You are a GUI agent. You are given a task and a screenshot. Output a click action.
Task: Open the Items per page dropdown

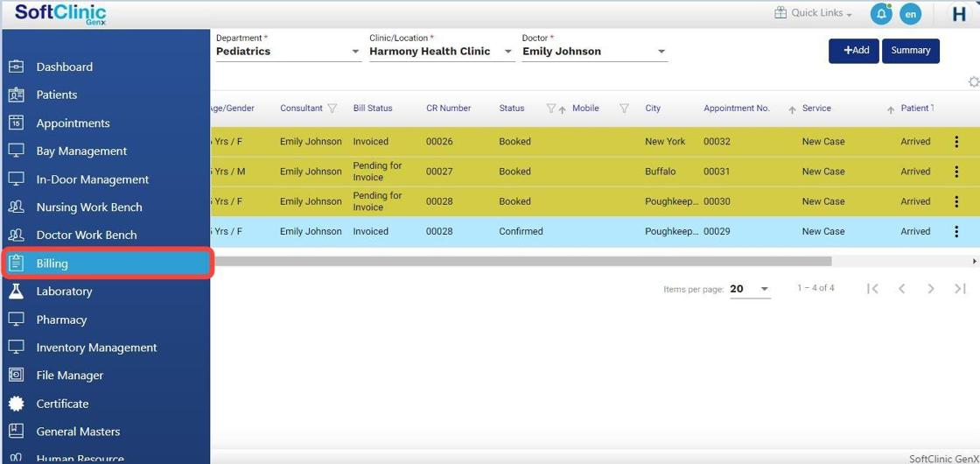coord(764,289)
